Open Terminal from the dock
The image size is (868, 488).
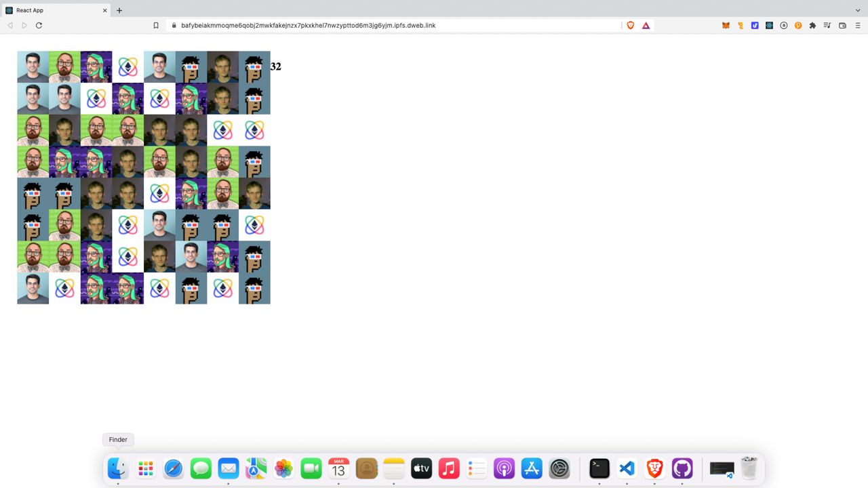click(599, 468)
